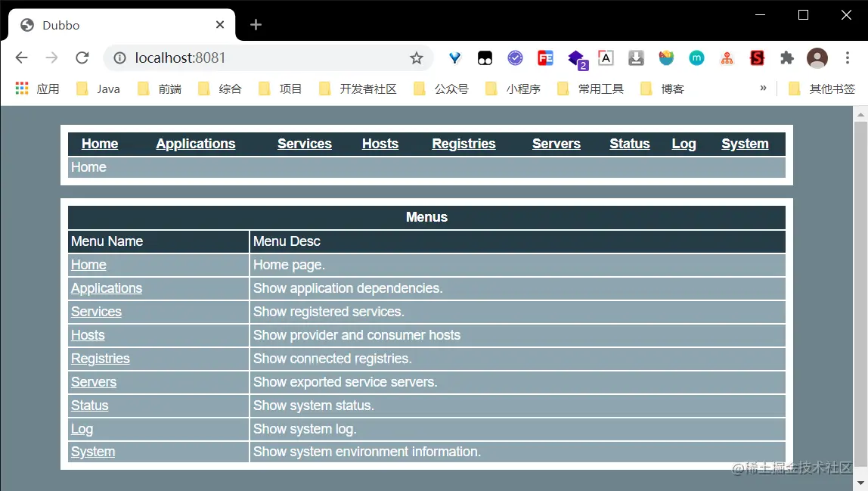Open System in the top navigation bar
The image size is (868, 491).
coord(745,144)
